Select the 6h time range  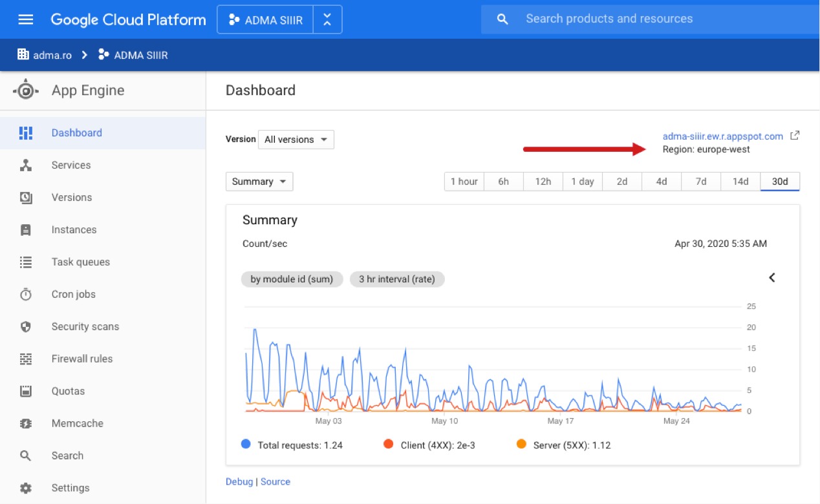[504, 182]
